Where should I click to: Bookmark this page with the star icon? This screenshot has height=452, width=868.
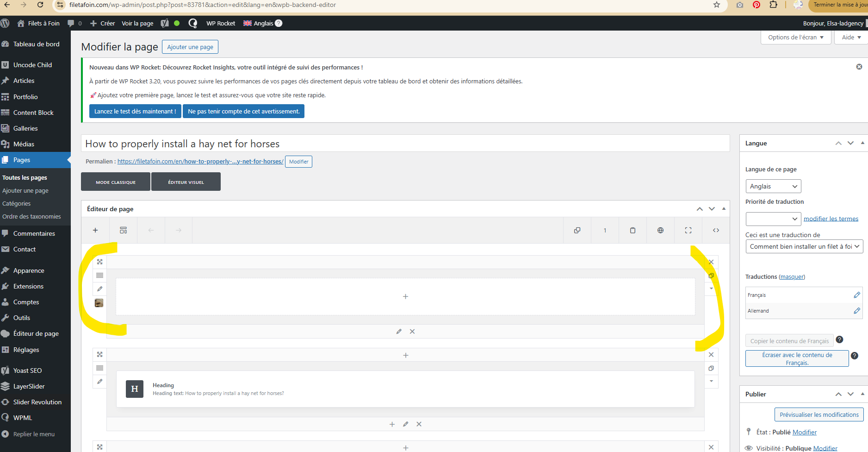pyautogui.click(x=717, y=5)
